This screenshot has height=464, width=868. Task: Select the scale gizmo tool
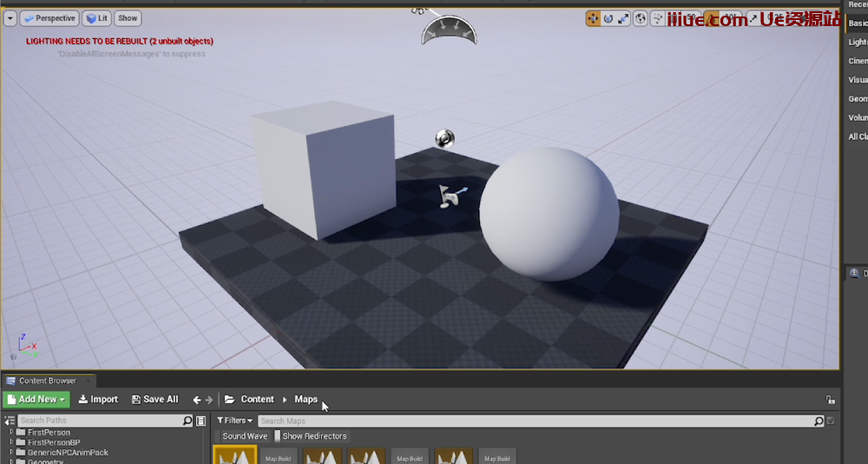click(623, 18)
